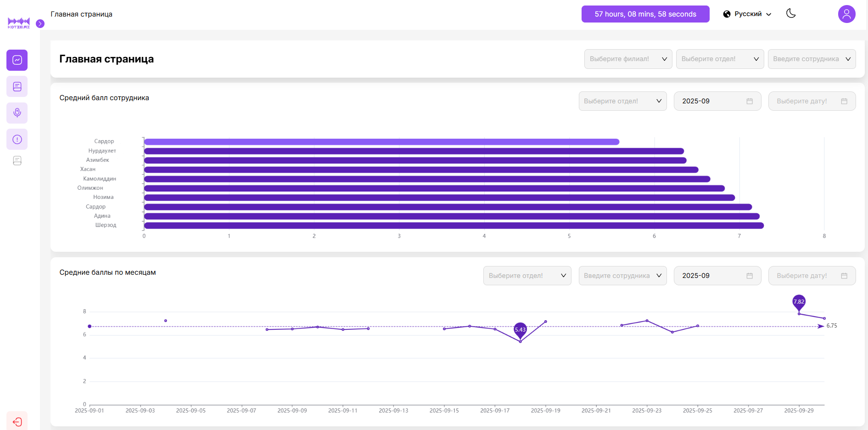868x430 pixels.
Task: Open the 'Введите сотрудника' dropdown in page header
Action: [x=811, y=59]
